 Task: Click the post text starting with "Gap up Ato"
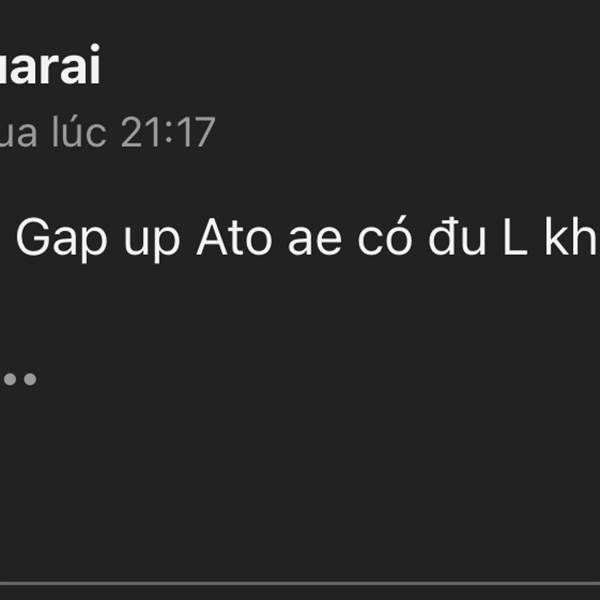307,237
